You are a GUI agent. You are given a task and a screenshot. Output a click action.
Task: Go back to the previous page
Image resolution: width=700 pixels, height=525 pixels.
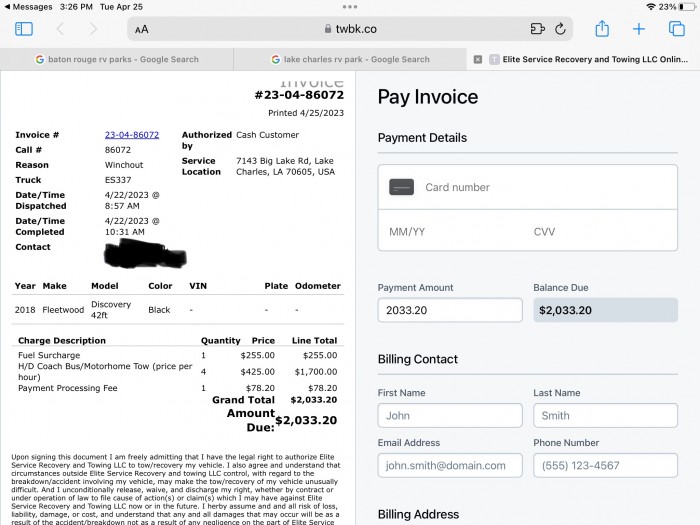60,29
